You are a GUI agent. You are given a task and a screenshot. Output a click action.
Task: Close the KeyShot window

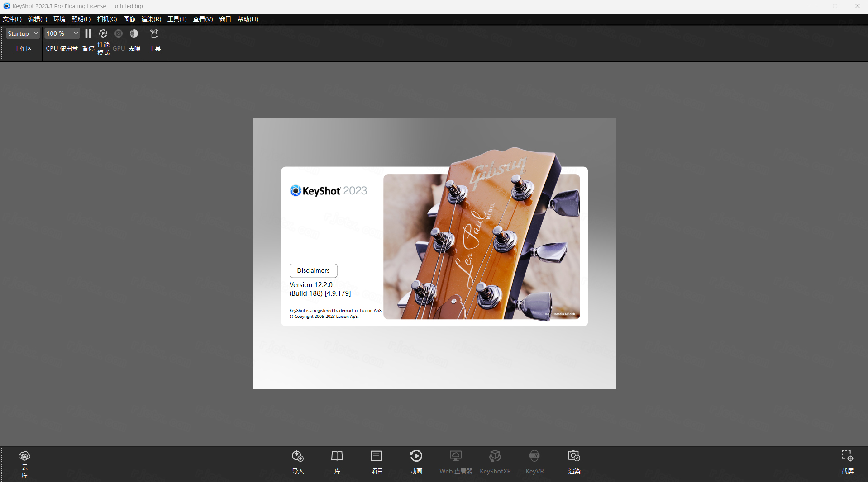pos(857,6)
